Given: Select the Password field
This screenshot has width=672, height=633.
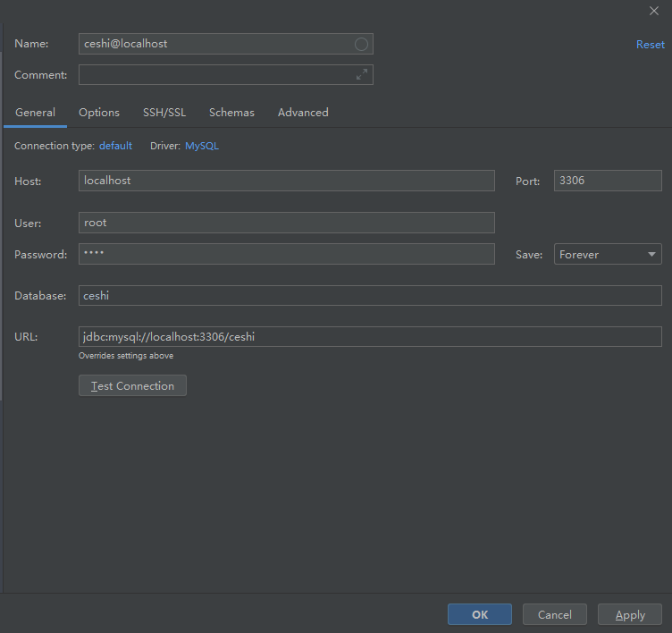Looking at the screenshot, I should tap(286, 254).
